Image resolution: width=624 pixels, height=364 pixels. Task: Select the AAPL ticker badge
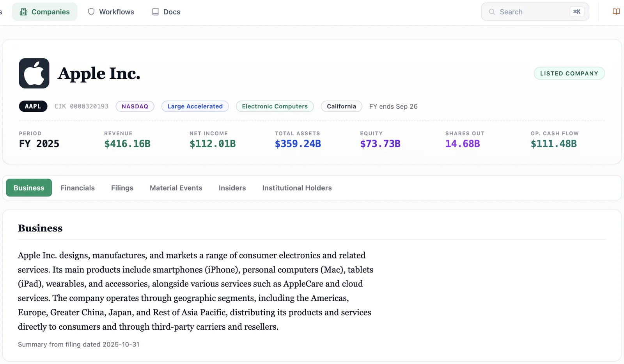pos(33,106)
